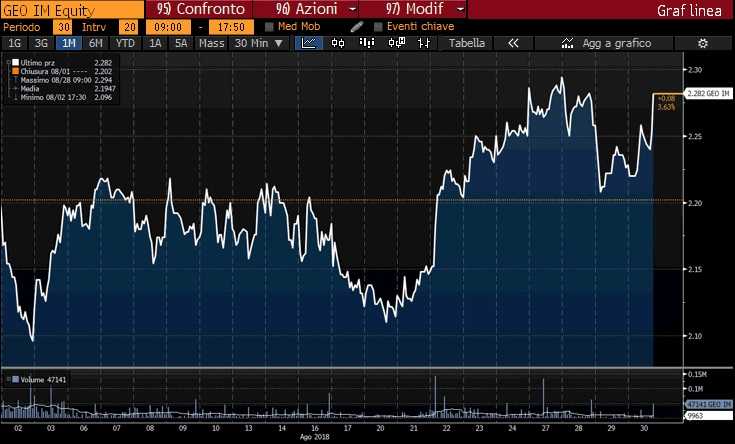735x444 pixels.
Task: Collapse the Volume legend via its small toggle
Action: click(8, 379)
